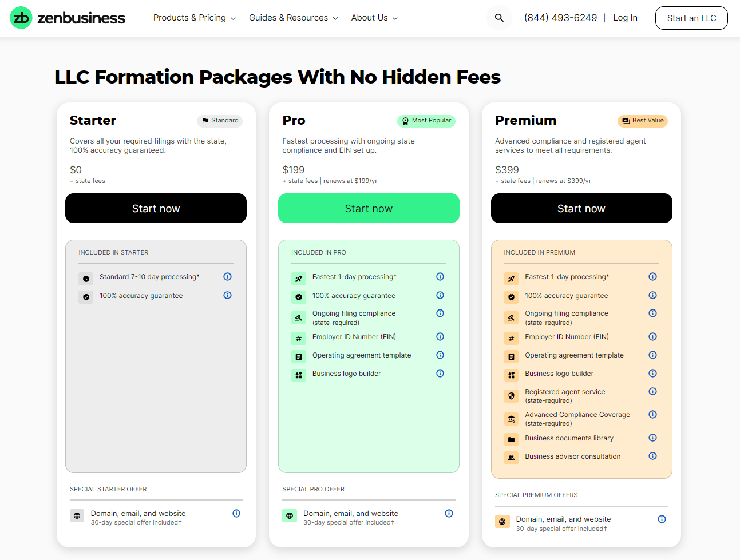Viewport: 740px width, 560px height.
Task: Click the Premium folder documents library icon
Action: [x=511, y=439]
